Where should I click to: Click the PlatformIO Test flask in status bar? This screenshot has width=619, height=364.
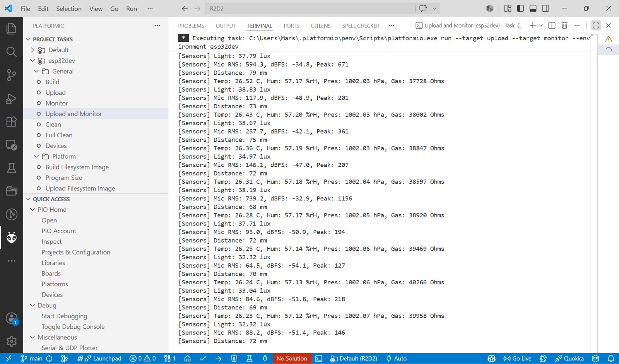249,359
